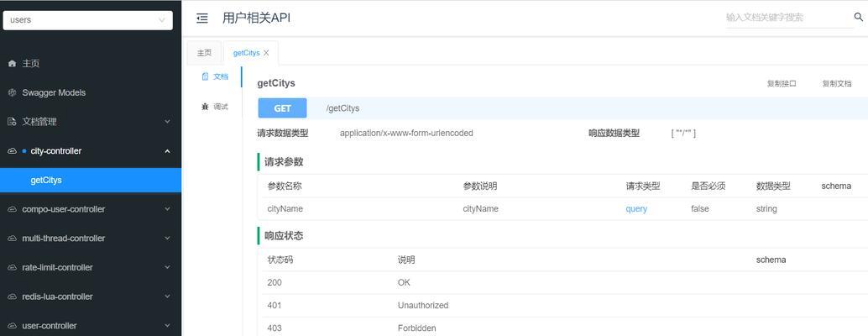
Task: Open the 调试 debug tab
Action: pyautogui.click(x=215, y=107)
